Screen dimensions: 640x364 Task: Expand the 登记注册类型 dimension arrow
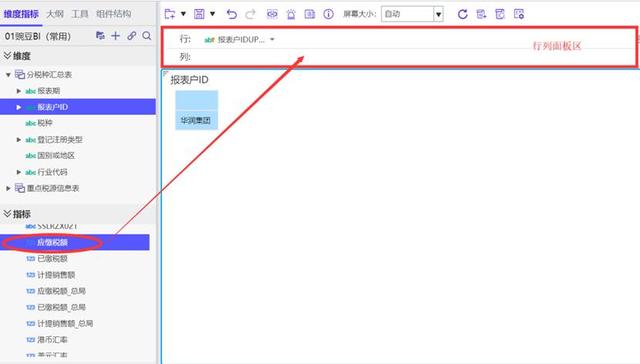click(18, 140)
